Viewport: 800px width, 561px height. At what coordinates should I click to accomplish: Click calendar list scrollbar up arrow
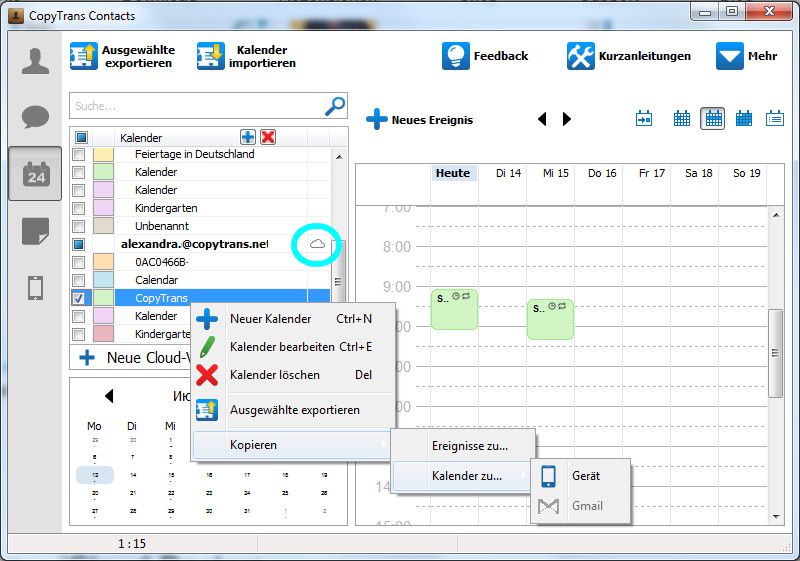[x=339, y=157]
